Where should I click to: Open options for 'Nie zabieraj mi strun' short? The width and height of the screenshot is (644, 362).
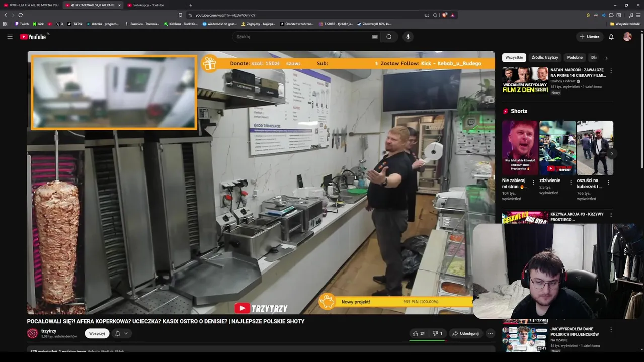533,183
